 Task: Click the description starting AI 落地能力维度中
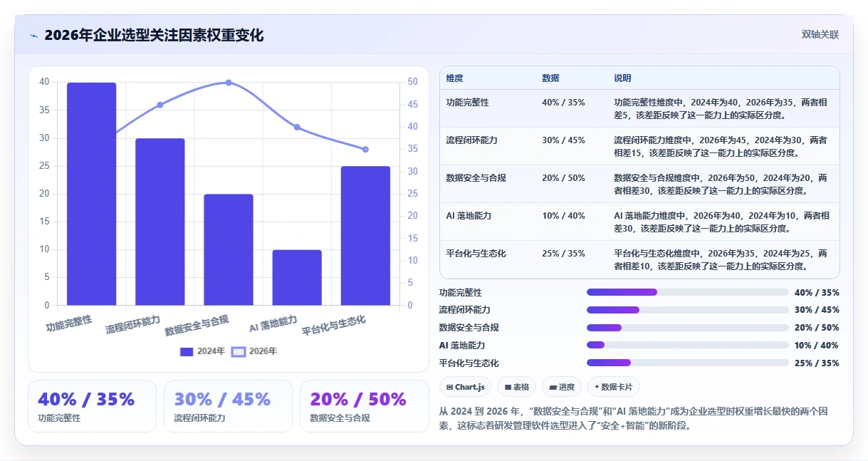pyautogui.click(x=721, y=222)
